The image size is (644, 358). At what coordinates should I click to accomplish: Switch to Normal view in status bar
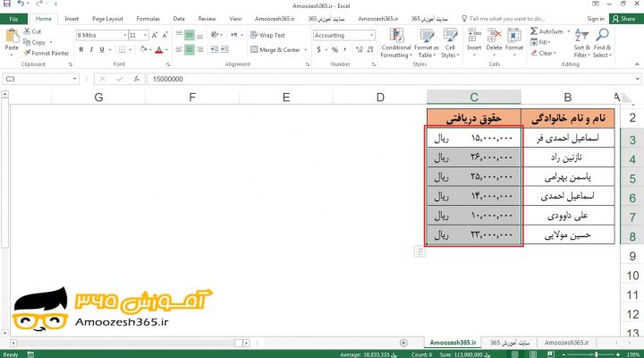coord(514,354)
